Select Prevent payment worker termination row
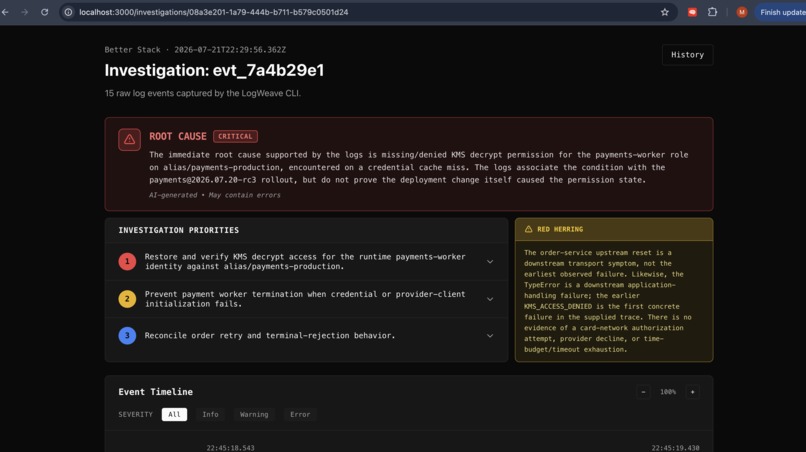The width and height of the screenshot is (806, 452). (306, 299)
